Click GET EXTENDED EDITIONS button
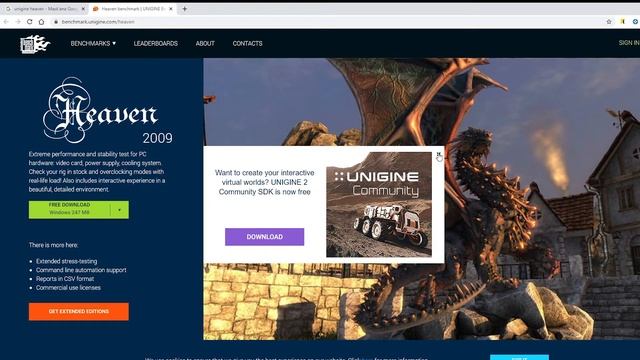 tap(79, 311)
